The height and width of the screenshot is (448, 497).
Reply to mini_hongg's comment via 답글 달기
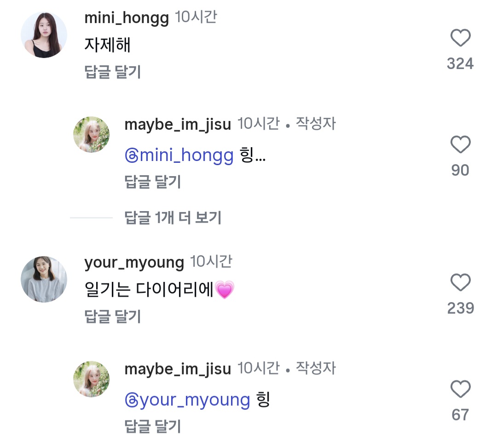(x=113, y=72)
